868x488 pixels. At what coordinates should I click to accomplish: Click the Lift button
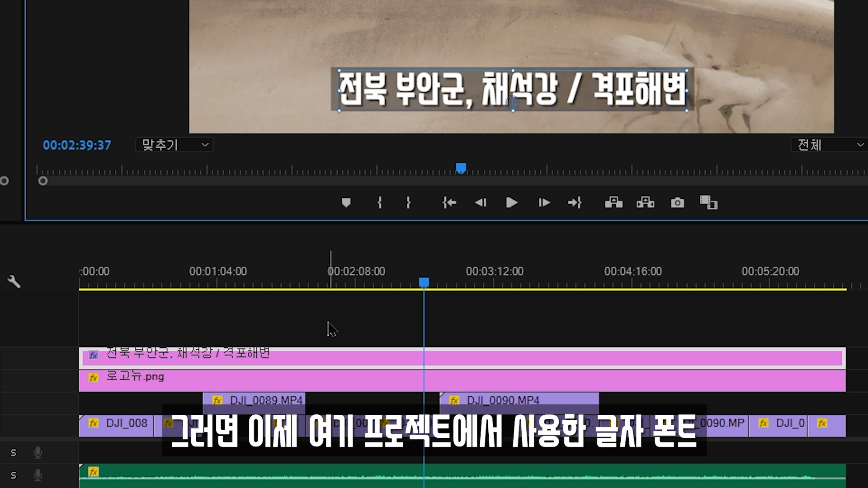click(x=613, y=202)
